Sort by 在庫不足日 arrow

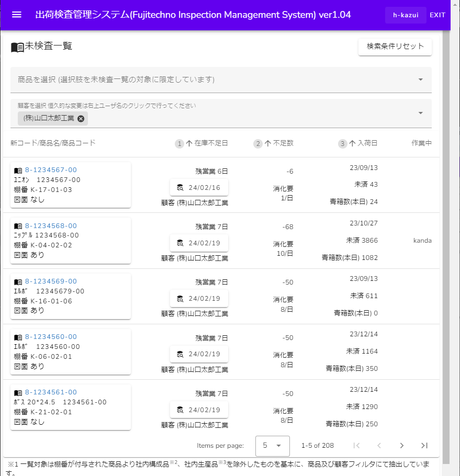(x=189, y=143)
